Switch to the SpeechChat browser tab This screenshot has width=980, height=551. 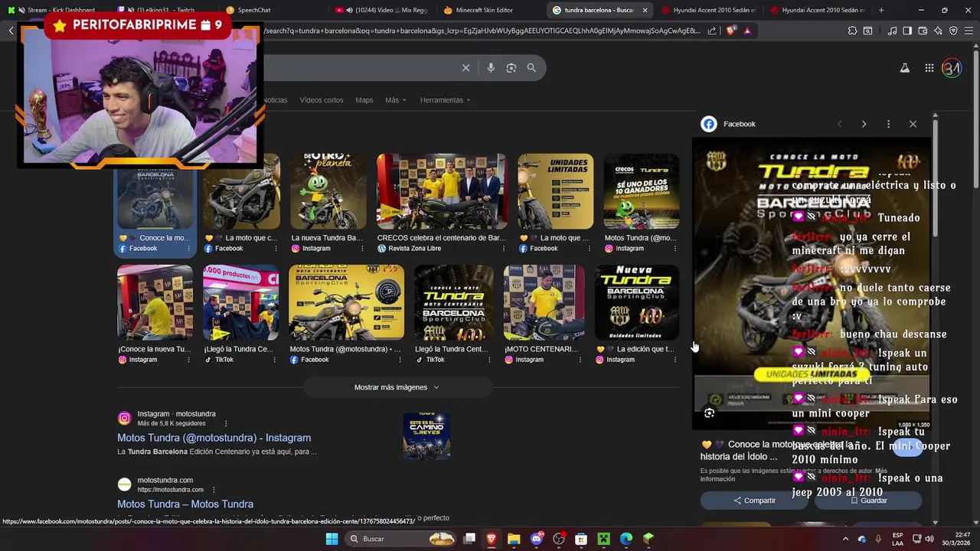point(254,10)
